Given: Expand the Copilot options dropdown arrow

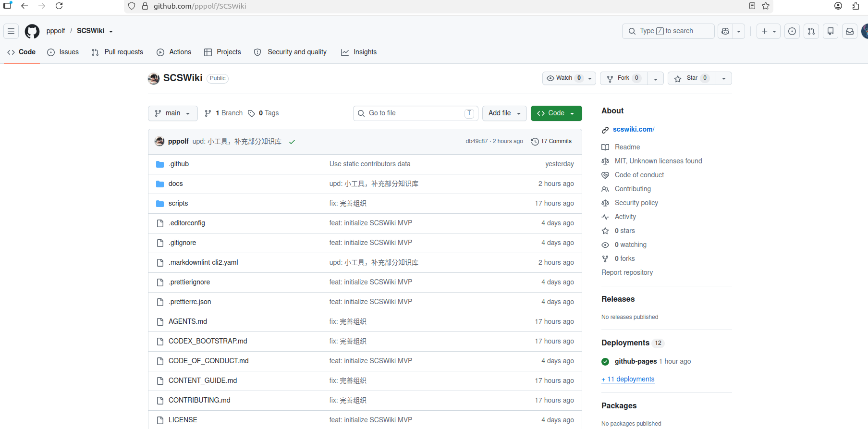Looking at the screenshot, I should coord(739,31).
